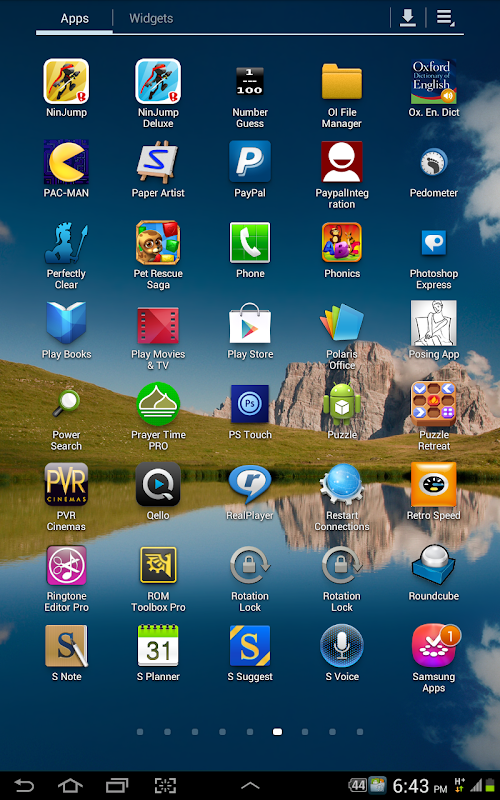Tap the Back navigation button
This screenshot has width=500, height=800.
pyautogui.click(x=24, y=785)
